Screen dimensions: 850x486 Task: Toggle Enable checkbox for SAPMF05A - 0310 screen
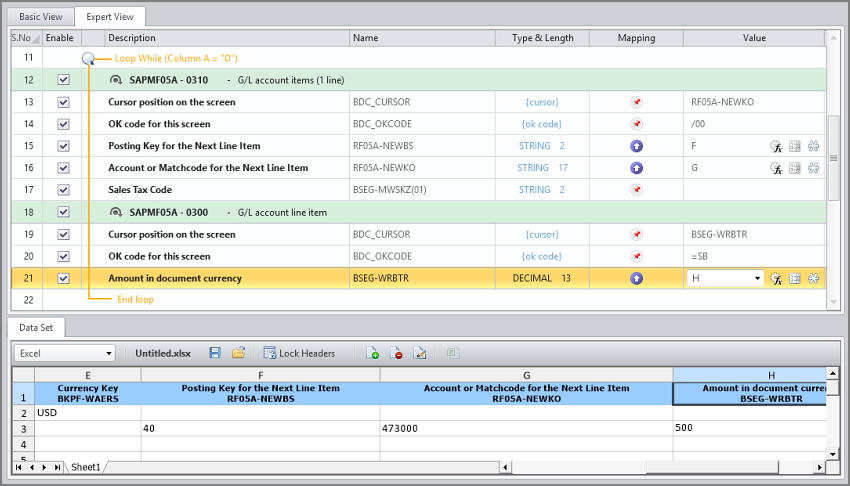[63, 80]
